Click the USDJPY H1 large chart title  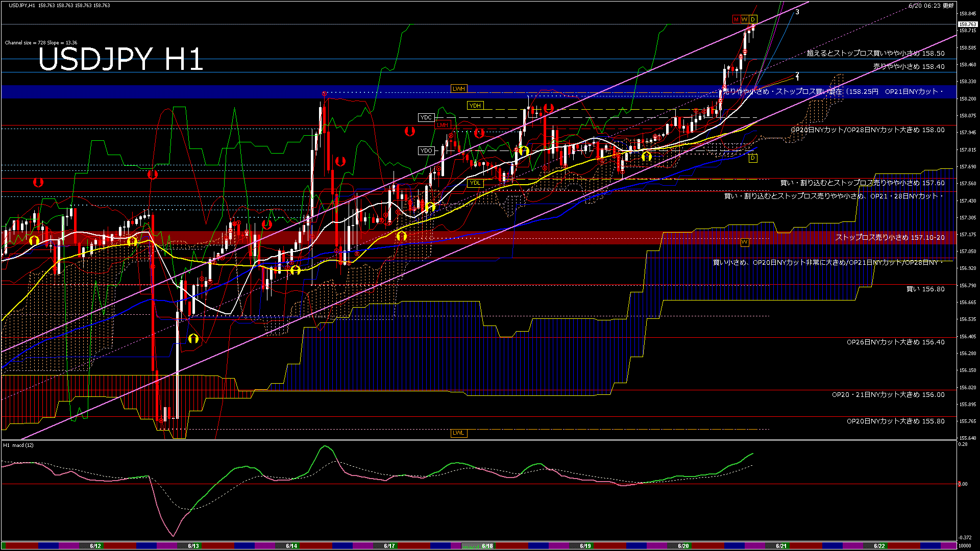click(121, 59)
